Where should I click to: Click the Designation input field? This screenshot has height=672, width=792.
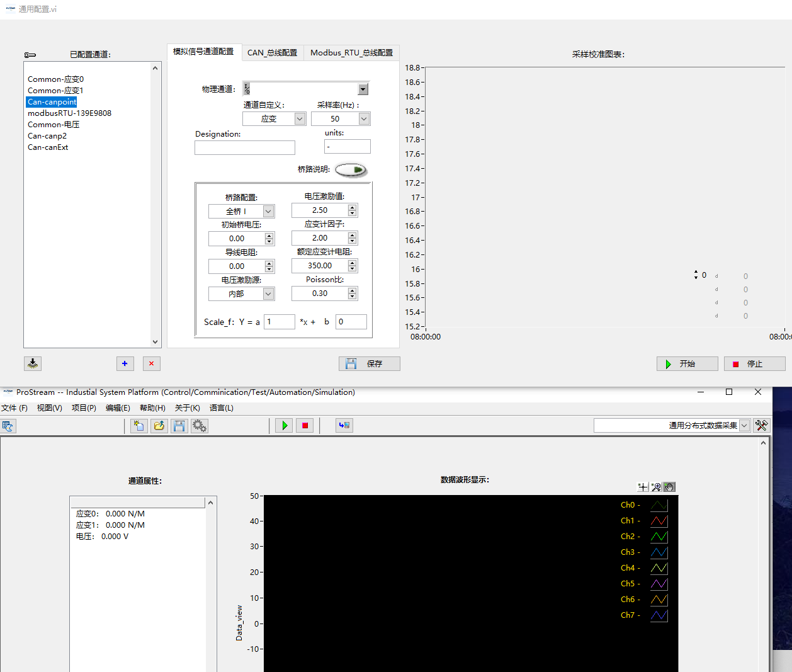(245, 147)
